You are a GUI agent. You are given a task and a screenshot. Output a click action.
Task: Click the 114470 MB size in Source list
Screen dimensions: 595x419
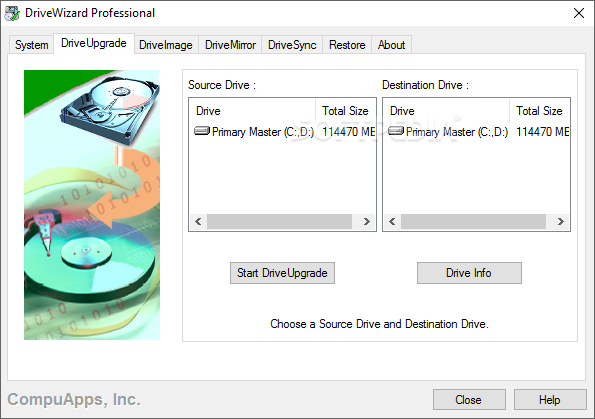pos(348,132)
